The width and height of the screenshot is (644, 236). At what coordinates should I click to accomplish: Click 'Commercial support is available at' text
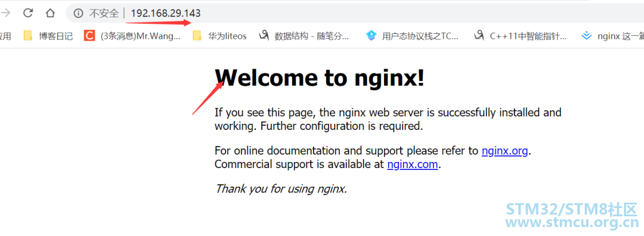pyautogui.click(x=299, y=165)
